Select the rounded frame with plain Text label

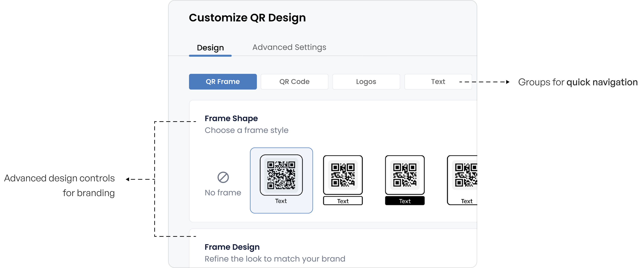click(281, 180)
